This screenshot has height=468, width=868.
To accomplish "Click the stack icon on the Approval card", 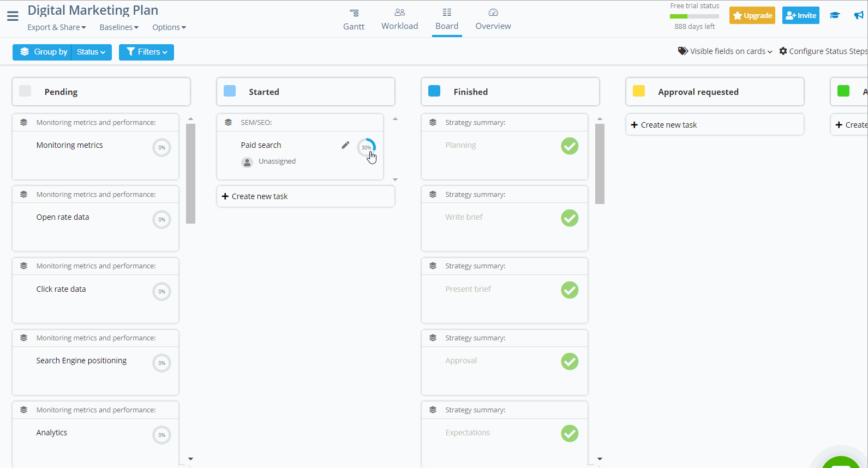I will click(x=433, y=338).
